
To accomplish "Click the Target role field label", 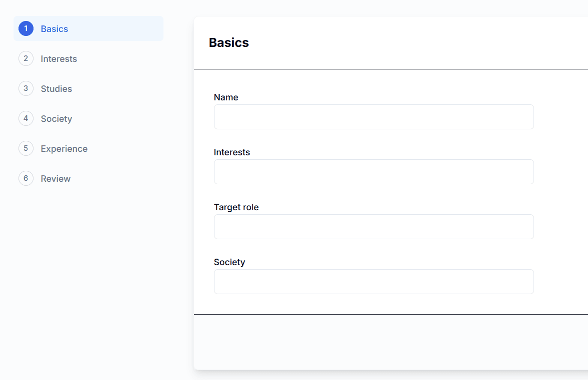I will tap(236, 207).
